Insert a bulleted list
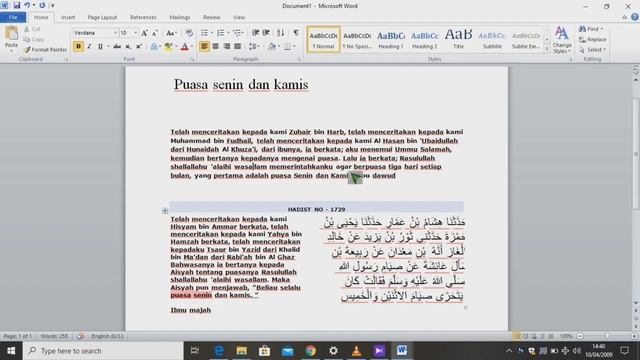 click(204, 33)
